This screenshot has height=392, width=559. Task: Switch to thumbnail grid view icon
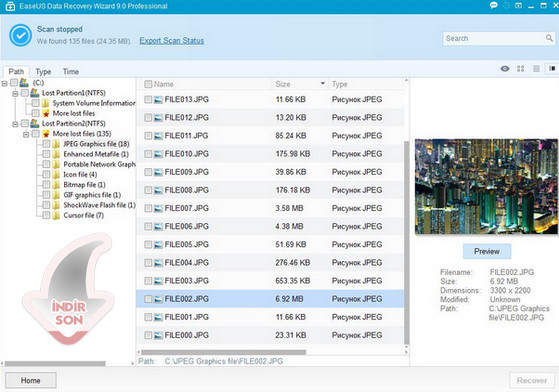pos(520,68)
